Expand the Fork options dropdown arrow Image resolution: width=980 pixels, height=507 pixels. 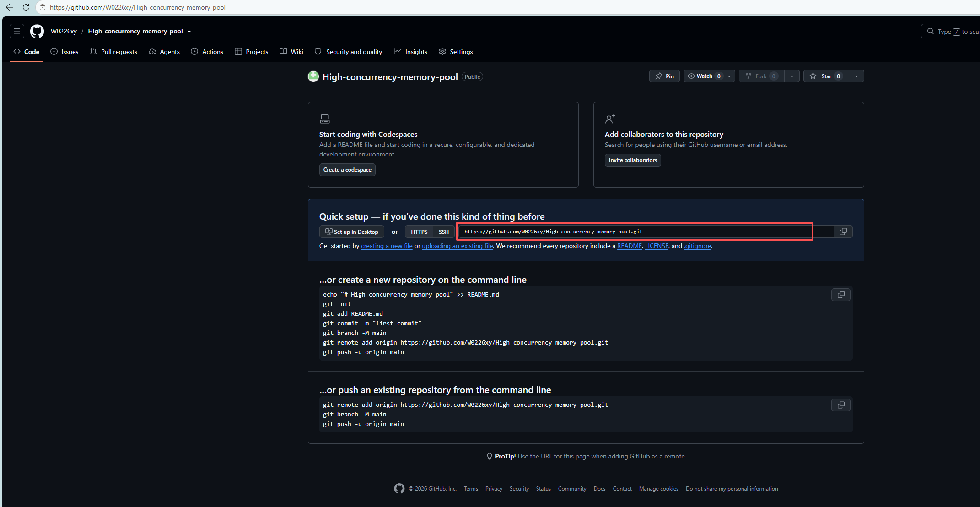(x=792, y=76)
